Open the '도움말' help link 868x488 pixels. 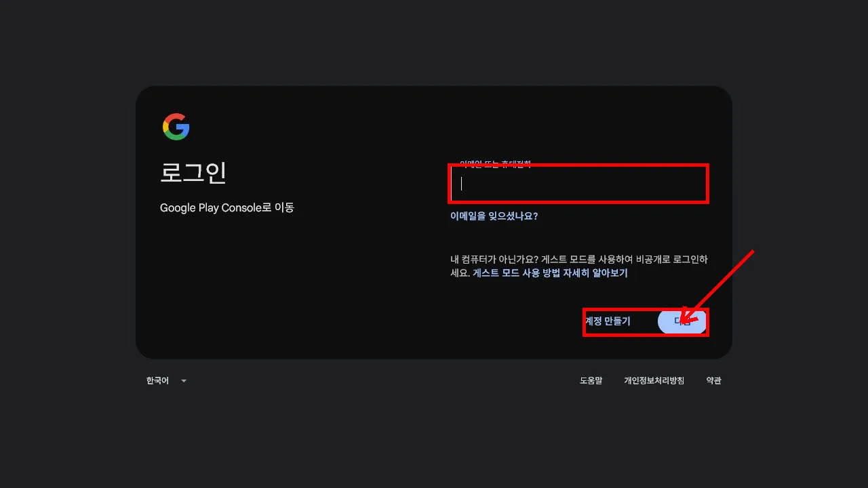[591, 381]
